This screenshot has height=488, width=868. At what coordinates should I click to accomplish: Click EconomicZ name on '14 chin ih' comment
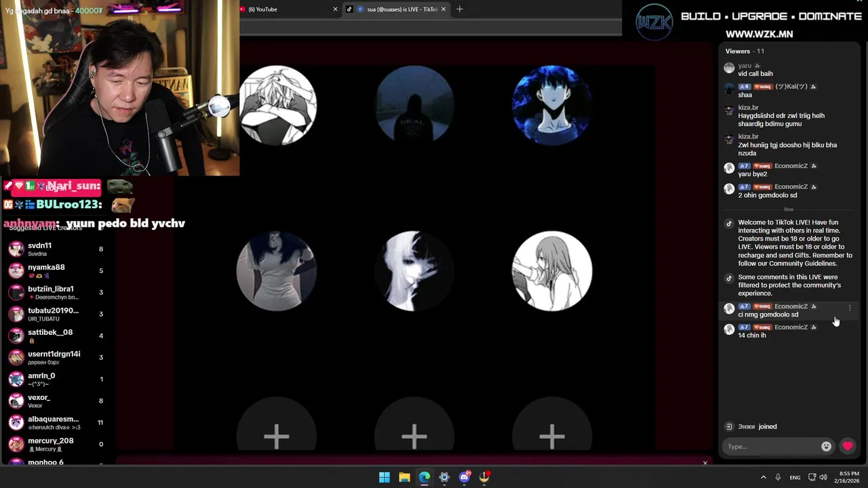pyautogui.click(x=791, y=327)
